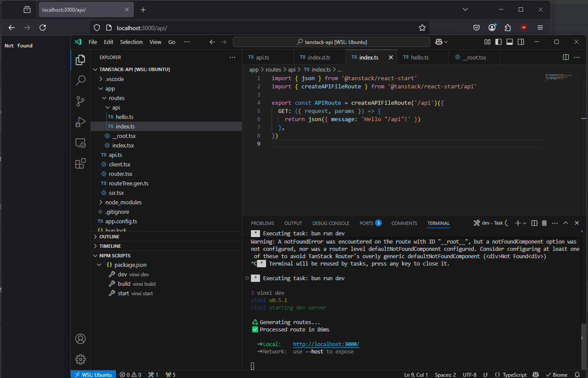This screenshot has height=378, width=588.
Task: Close the index.ts editor tab
Action: (x=391, y=57)
